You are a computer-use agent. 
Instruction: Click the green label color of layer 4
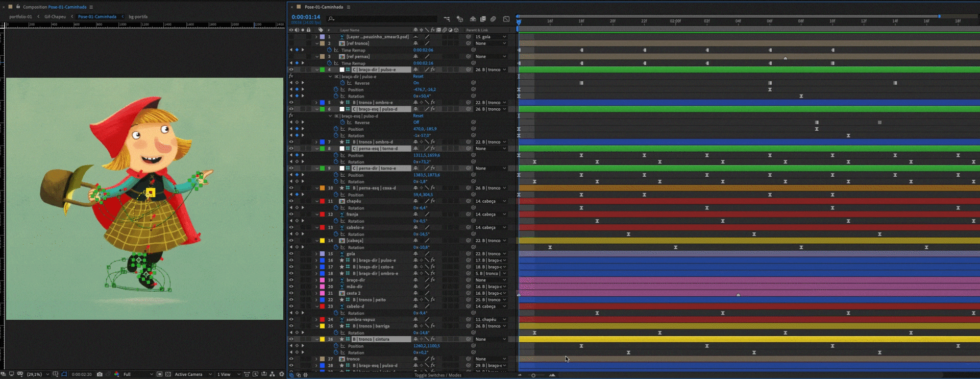[x=322, y=69]
